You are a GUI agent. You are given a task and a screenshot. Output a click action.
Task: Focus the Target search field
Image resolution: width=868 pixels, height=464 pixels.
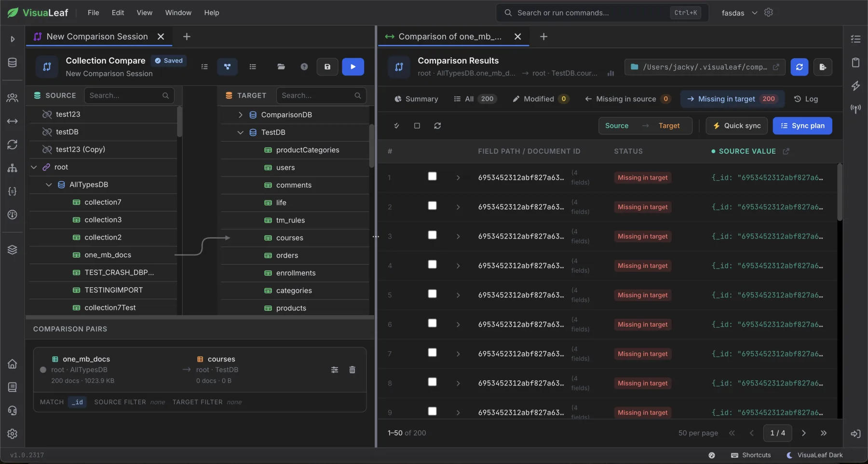click(321, 95)
